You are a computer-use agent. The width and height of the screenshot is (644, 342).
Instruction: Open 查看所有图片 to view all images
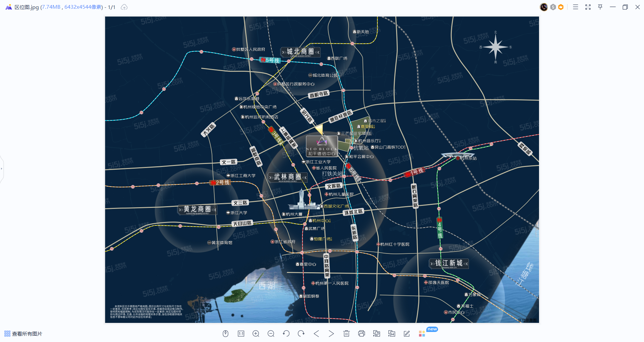(27, 334)
